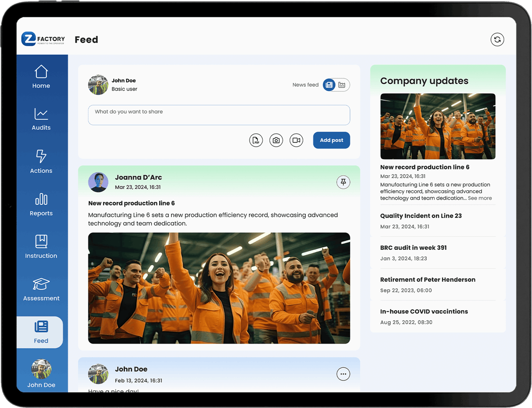Click the 'What do you want to share' field
The image size is (532, 408).
click(219, 115)
